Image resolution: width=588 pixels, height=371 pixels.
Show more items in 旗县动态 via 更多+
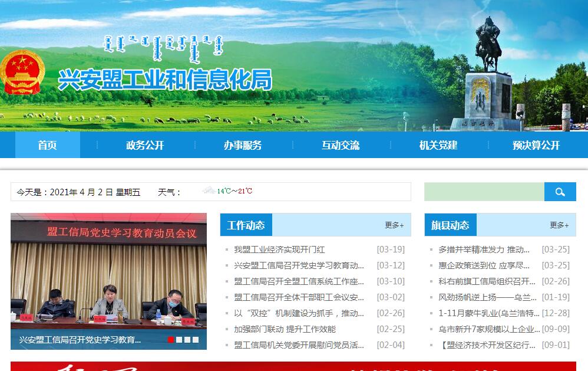point(559,225)
